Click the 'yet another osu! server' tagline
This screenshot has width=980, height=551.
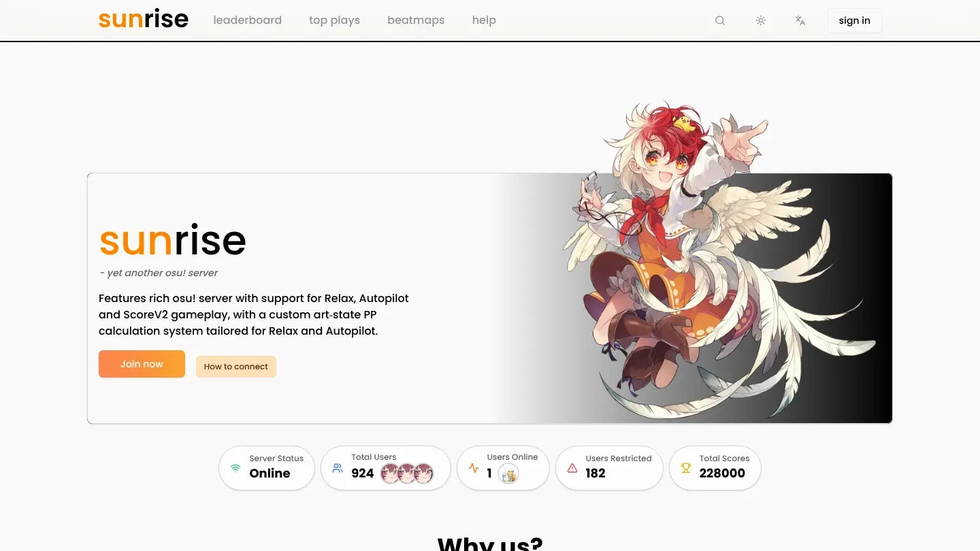click(x=159, y=273)
